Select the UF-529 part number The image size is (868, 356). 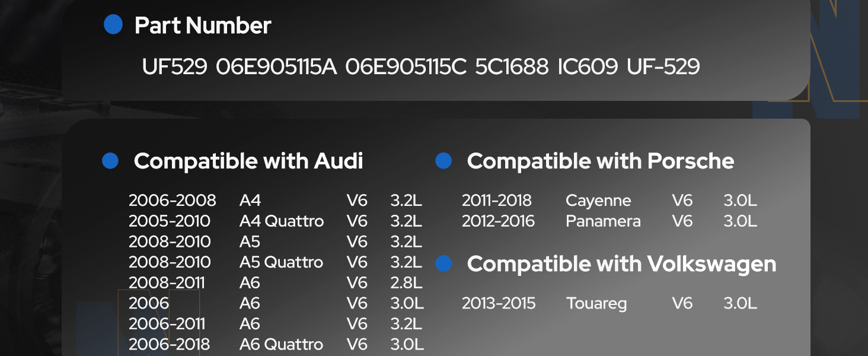pos(663,66)
